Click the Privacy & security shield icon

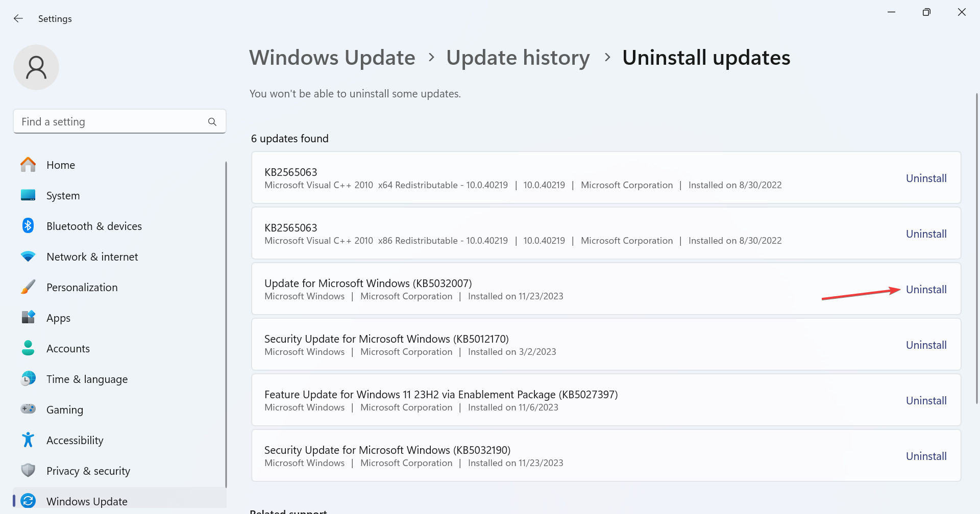click(28, 470)
